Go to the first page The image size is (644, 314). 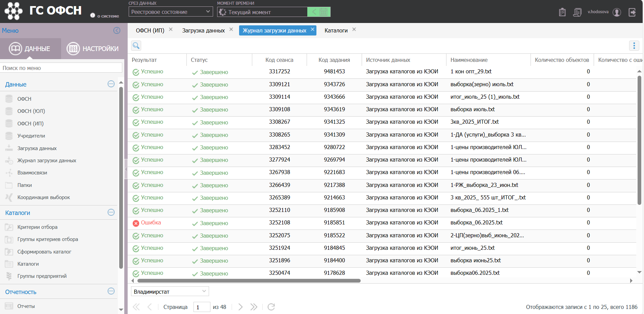click(x=136, y=307)
